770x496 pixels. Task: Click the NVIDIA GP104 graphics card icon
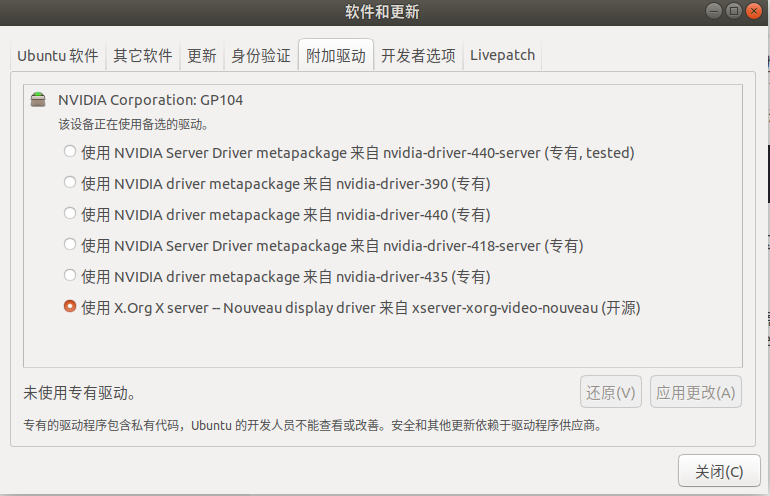pyautogui.click(x=38, y=100)
